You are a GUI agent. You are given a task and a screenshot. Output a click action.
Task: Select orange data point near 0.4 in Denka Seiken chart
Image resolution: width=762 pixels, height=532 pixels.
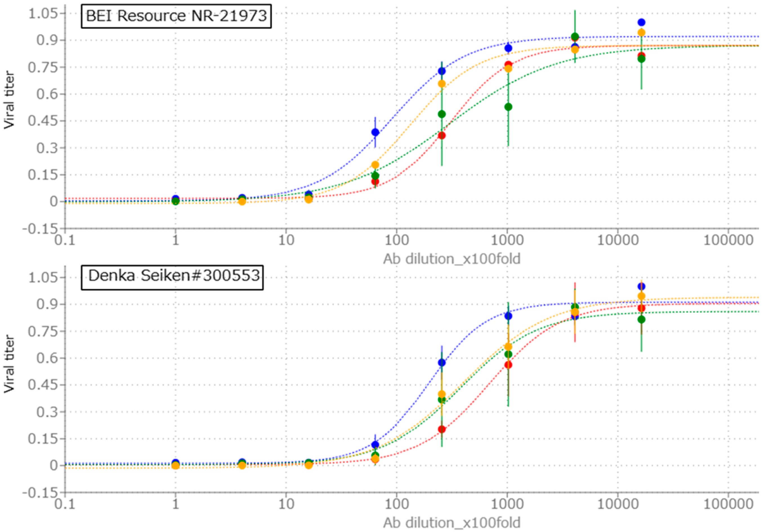coord(442,394)
